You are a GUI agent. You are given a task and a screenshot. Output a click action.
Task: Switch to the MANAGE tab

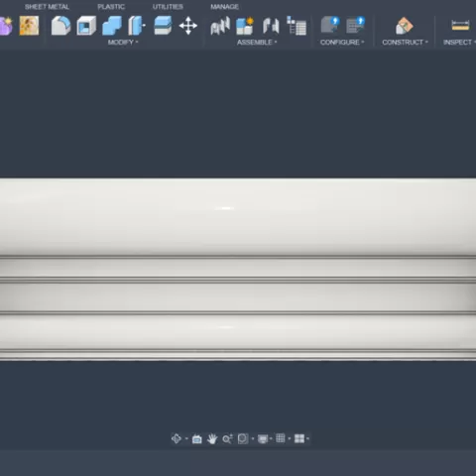pos(225,7)
